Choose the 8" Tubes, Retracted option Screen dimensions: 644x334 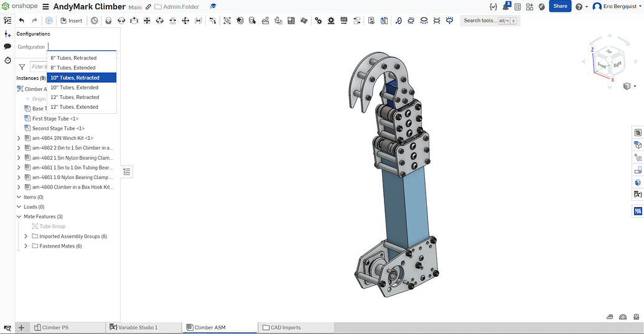(x=73, y=58)
